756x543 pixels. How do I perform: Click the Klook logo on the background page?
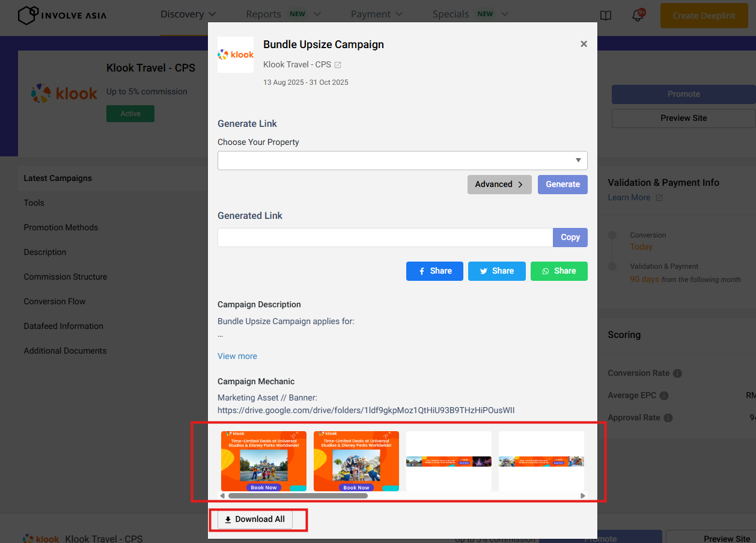click(x=64, y=93)
